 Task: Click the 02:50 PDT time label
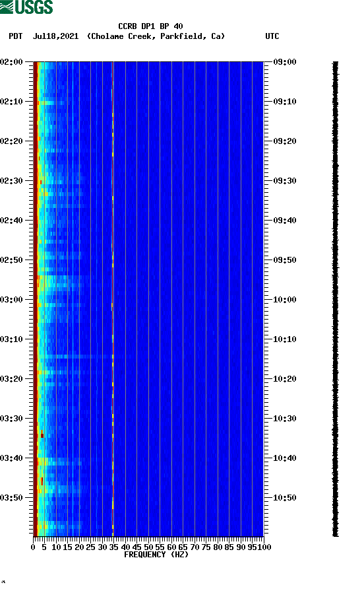pos(12,260)
